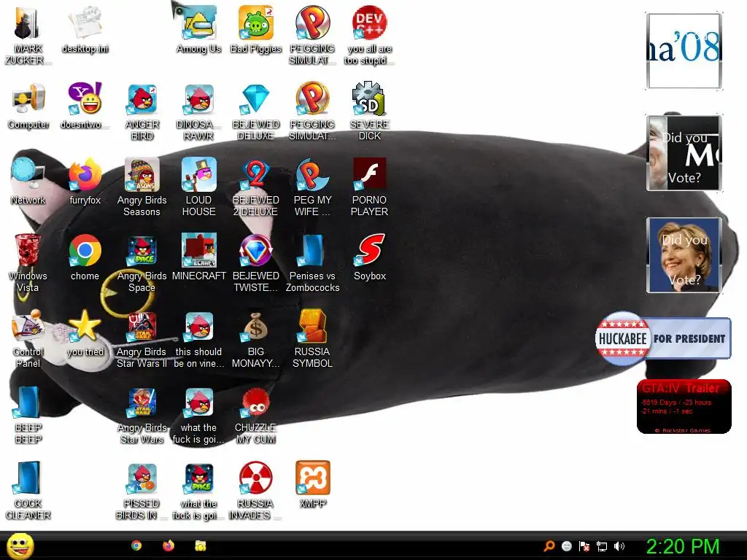Click the 2:20 PM taskbar clock
This screenshot has height=560, width=747.
point(683,546)
